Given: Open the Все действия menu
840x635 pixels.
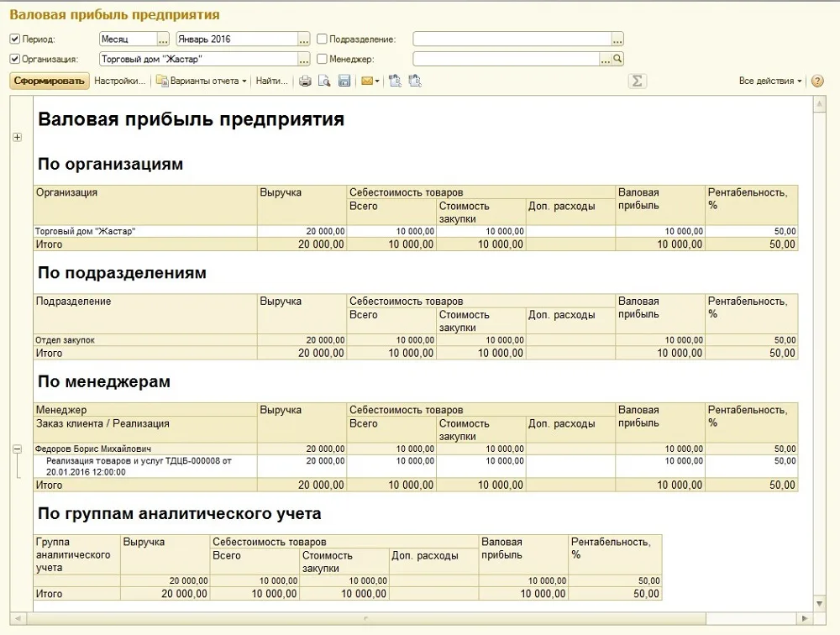Looking at the screenshot, I should [x=770, y=81].
